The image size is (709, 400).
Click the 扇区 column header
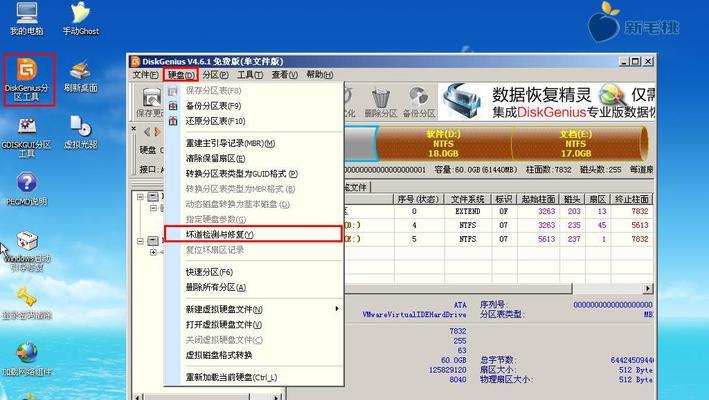597,199
